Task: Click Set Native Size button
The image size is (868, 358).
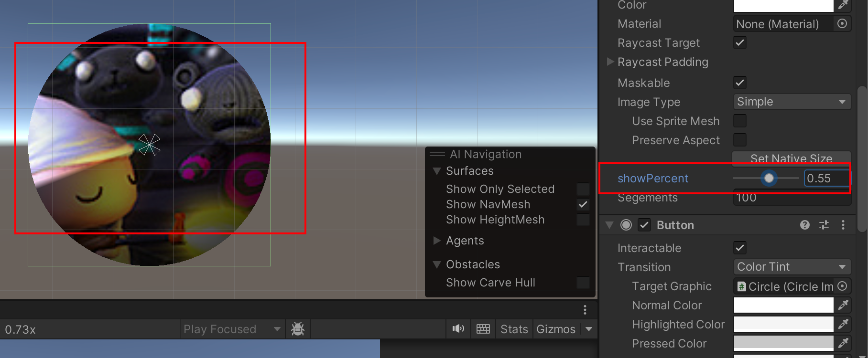Action: (x=792, y=158)
